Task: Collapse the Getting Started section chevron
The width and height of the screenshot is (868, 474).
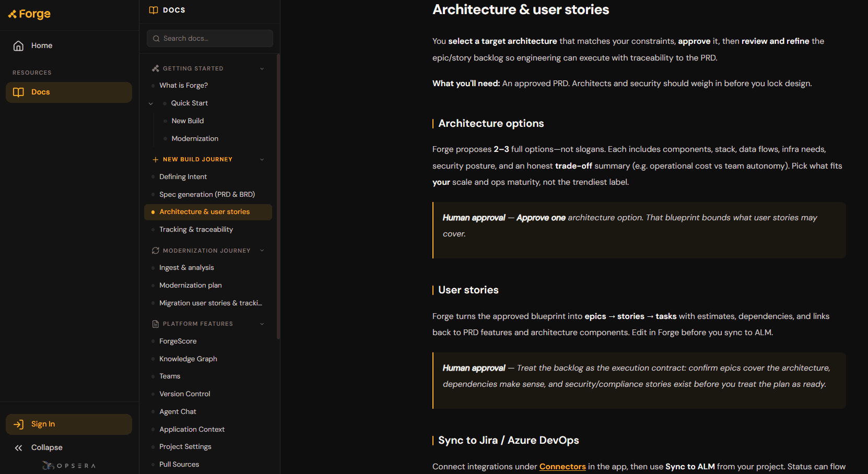Action: (262, 68)
